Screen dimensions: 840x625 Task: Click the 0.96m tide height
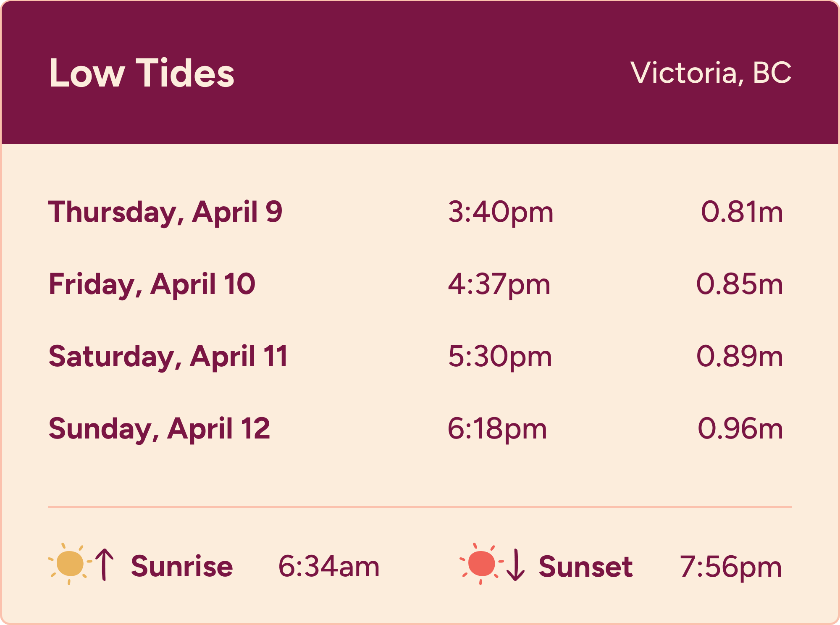[740, 429]
